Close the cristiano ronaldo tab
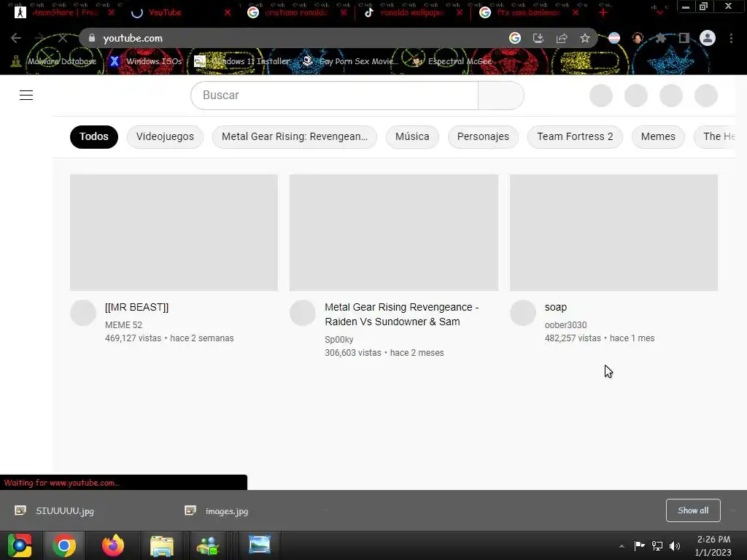This screenshot has width=747, height=560. 344,13
